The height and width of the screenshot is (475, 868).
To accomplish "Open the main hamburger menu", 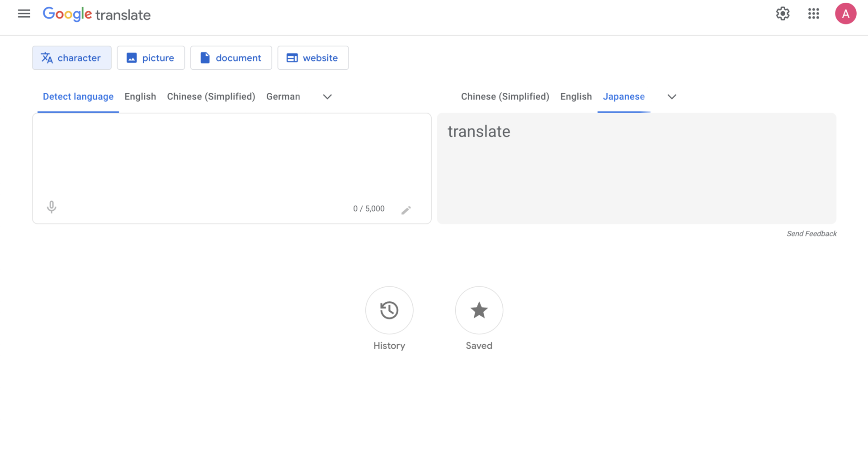I will point(24,14).
